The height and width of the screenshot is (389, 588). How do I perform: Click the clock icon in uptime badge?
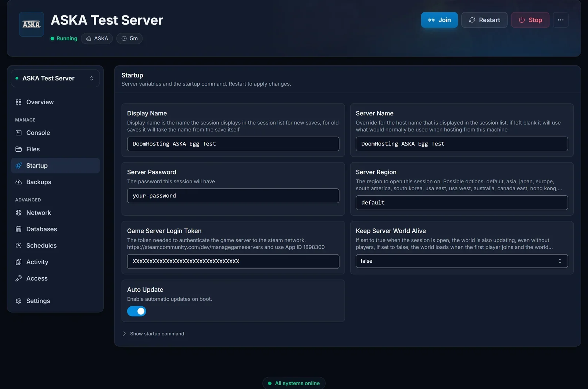(x=124, y=39)
